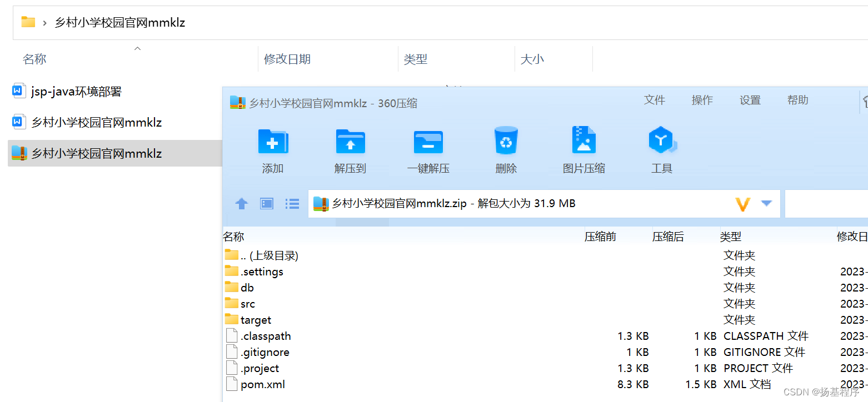868x402 pixels.
Task: Select pom.xml in the archive list
Action: pyautogui.click(x=263, y=384)
